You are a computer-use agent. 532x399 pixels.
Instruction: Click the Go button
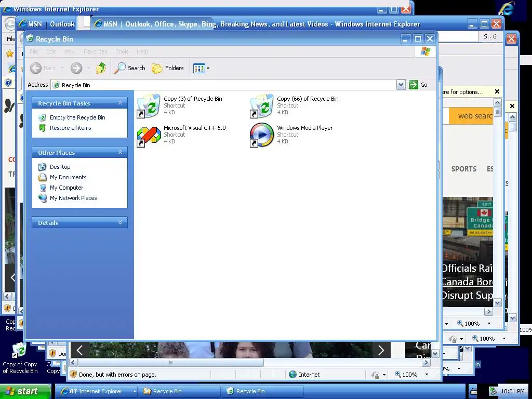(x=418, y=85)
